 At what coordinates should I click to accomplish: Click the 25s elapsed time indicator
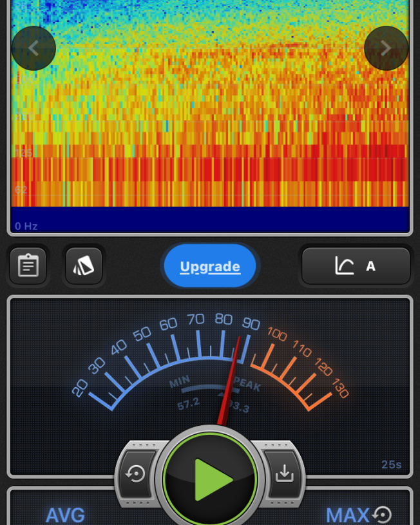[391, 464]
